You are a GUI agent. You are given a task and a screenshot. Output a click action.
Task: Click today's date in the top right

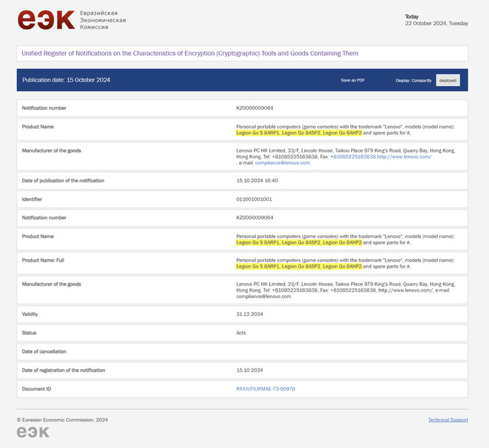coord(436,23)
